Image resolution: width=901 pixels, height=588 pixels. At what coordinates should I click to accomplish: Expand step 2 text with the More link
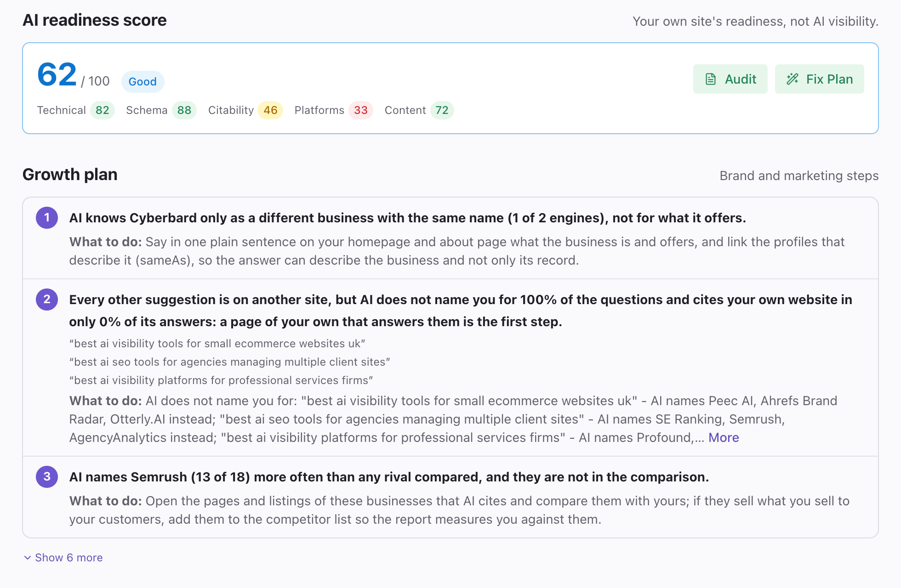tap(724, 437)
